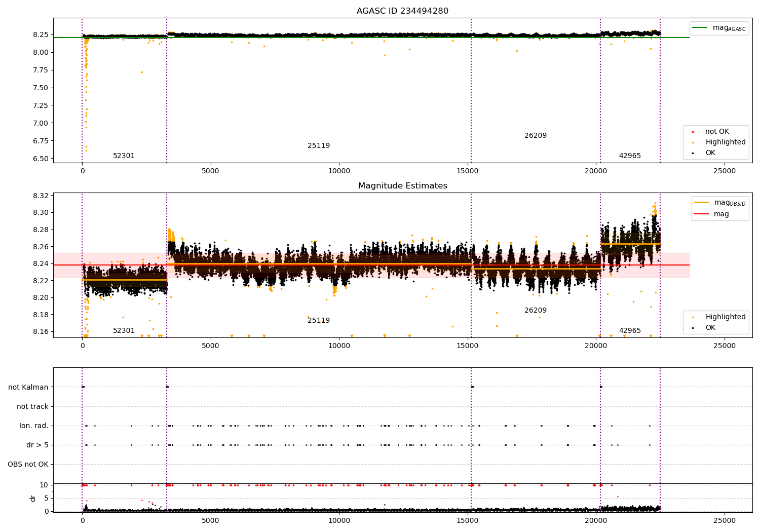
Task: Click OBSID label 25119 in Magnitude Estimates plot
Action: tap(319, 321)
